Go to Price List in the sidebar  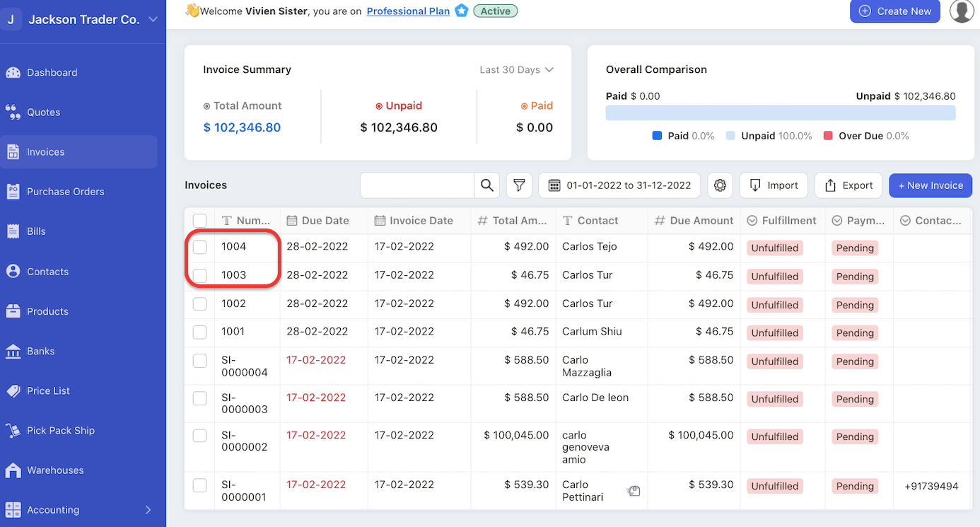[48, 390]
